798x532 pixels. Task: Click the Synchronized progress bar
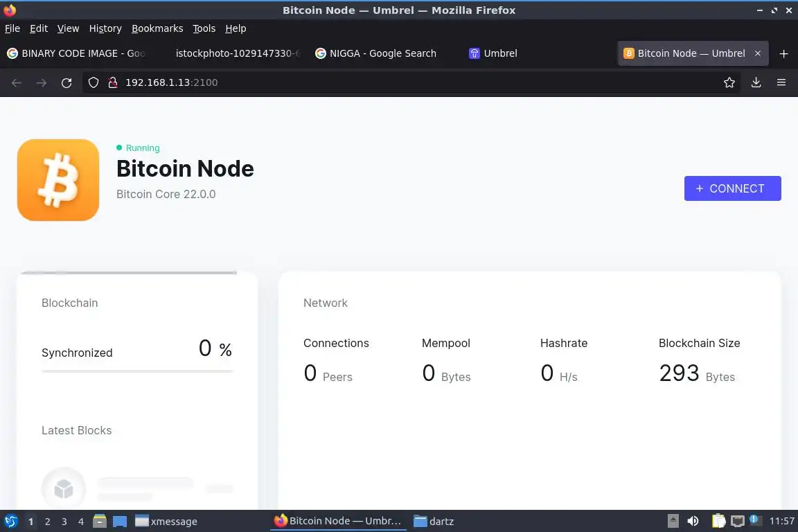pyautogui.click(x=137, y=371)
